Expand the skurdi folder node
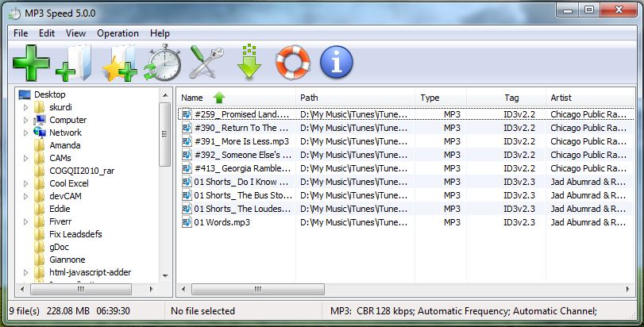This screenshot has width=644, height=327. coord(26,107)
